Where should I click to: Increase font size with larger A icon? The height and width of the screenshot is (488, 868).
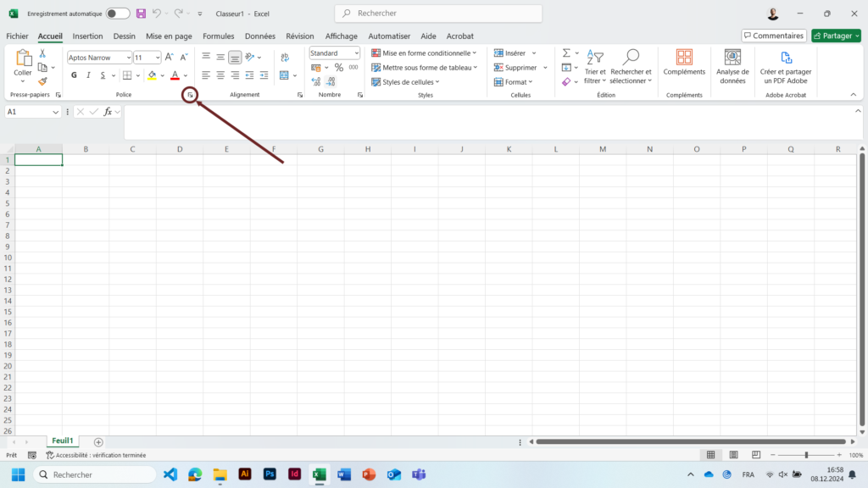coord(170,57)
